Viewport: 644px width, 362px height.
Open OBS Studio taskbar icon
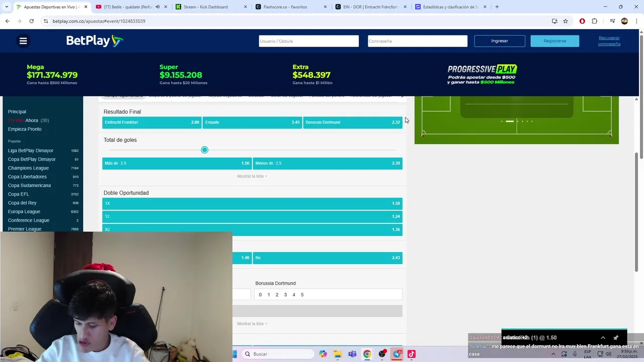(x=382, y=354)
